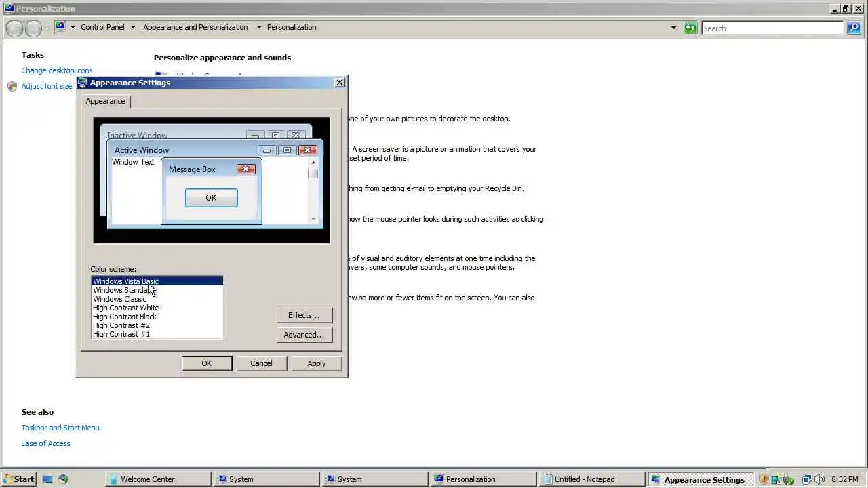
Task: Click the search magnifier icon
Action: (854, 28)
